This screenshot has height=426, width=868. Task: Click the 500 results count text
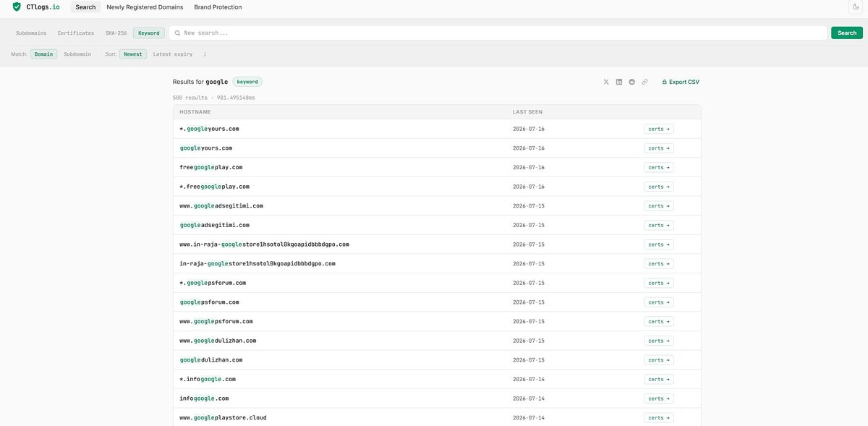pos(190,98)
